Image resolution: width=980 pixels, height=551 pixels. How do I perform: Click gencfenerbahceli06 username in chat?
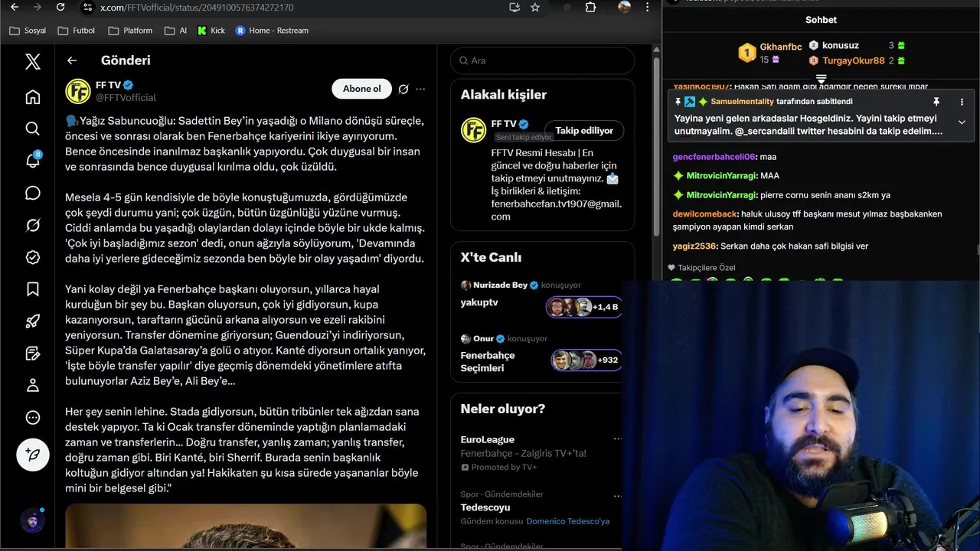pos(714,157)
